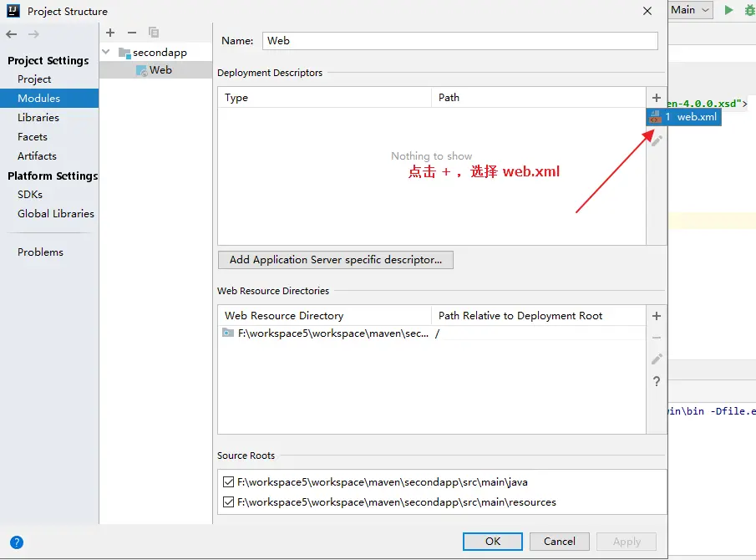Click the Apply button
This screenshot has height=560, width=756.
(x=627, y=542)
